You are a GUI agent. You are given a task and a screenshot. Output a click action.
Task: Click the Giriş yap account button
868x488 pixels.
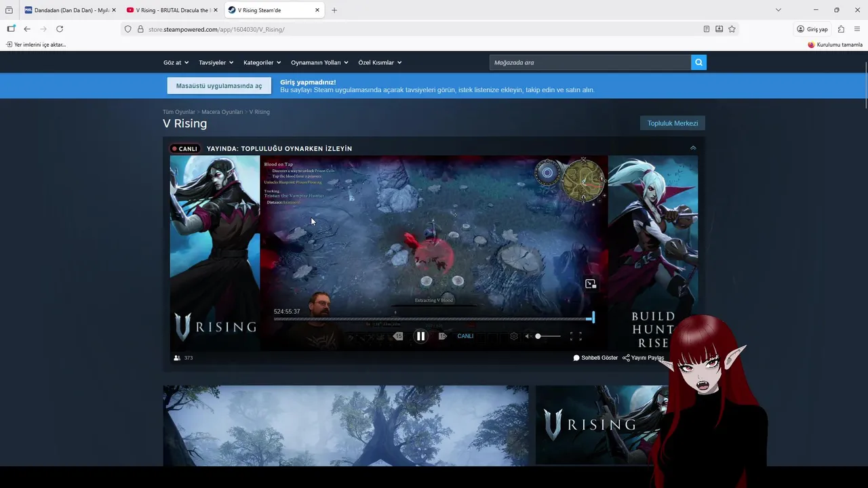812,29
